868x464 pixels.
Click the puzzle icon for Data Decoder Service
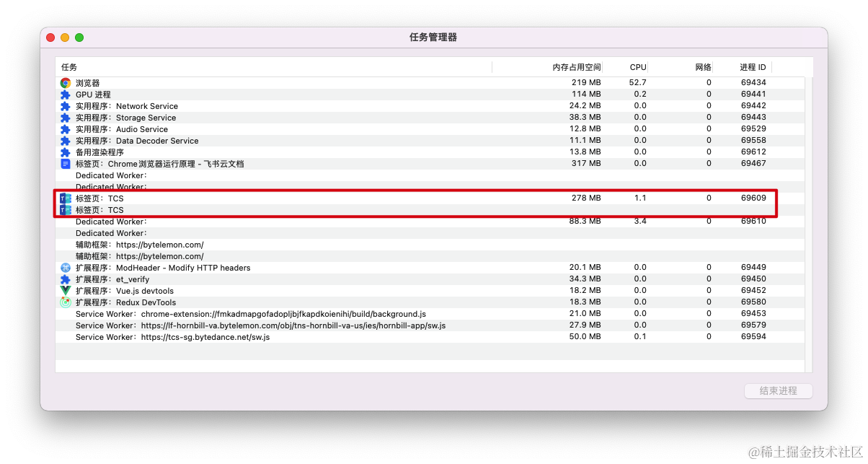[x=66, y=141]
